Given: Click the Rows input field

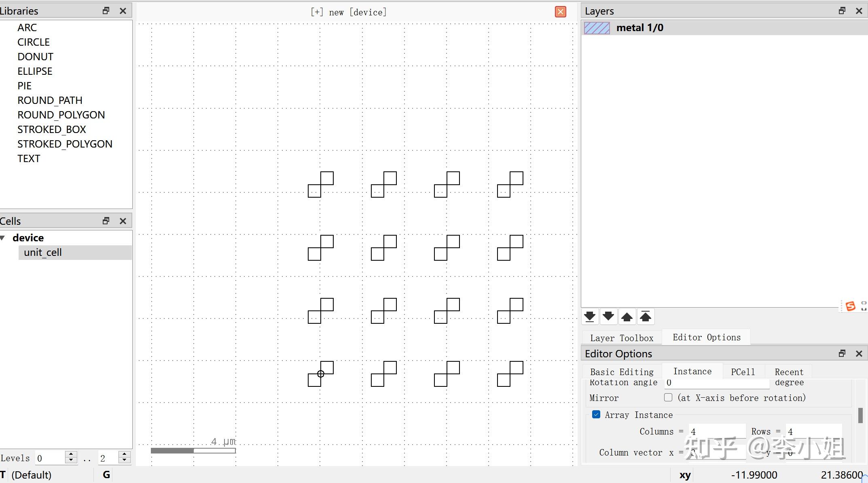Looking at the screenshot, I should pos(813,432).
